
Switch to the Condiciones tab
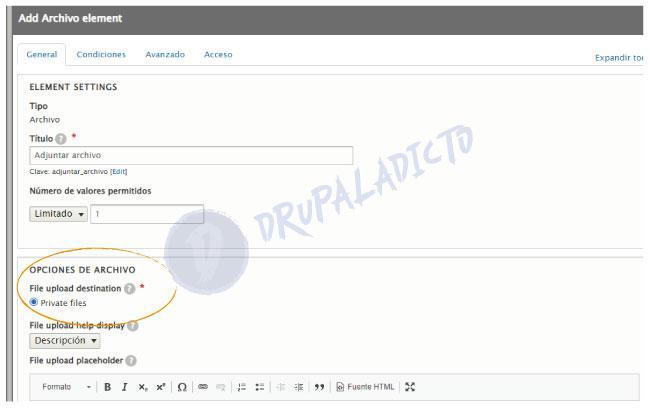click(101, 54)
